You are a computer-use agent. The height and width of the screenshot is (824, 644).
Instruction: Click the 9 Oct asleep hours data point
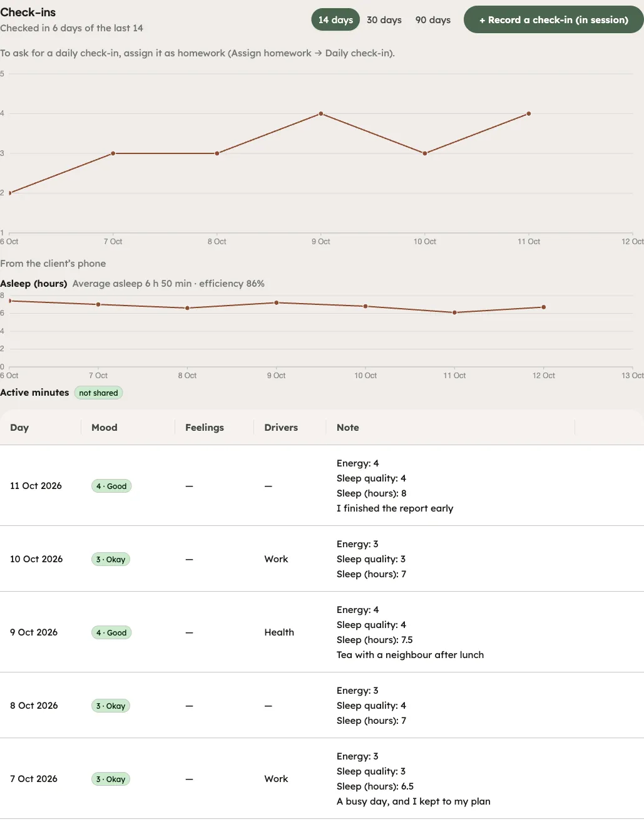click(277, 302)
